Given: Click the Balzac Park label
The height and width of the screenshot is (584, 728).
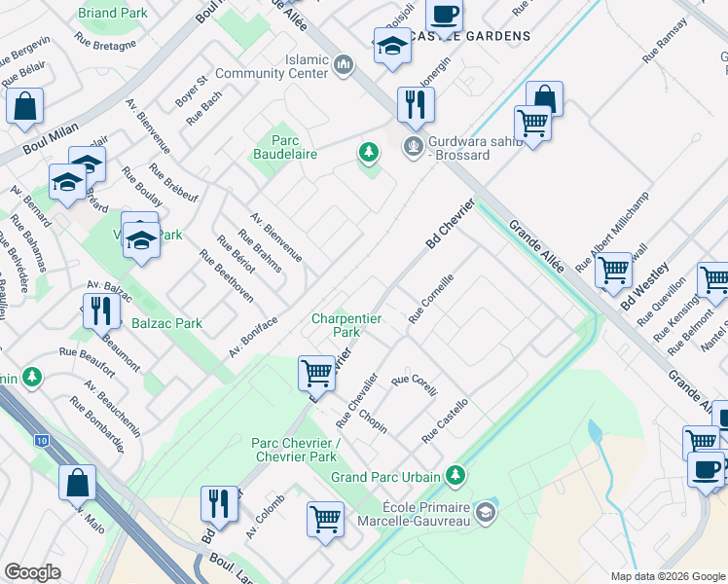Looking at the screenshot, I should pos(166,323).
